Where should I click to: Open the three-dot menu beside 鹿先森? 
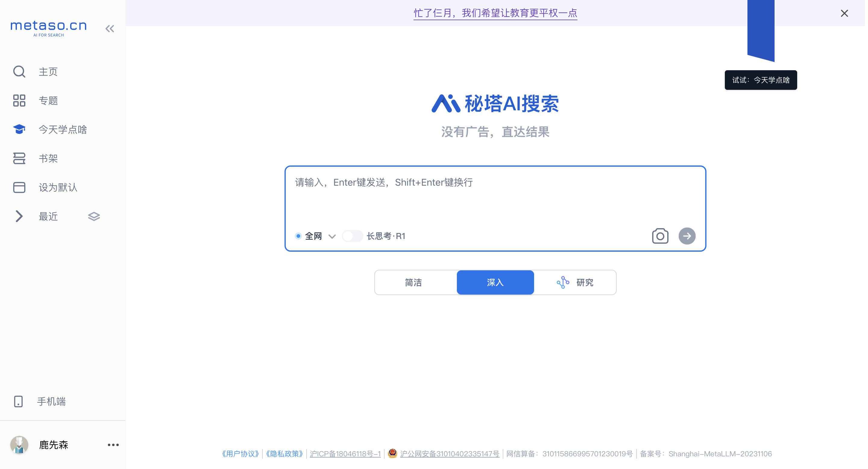[113, 445]
